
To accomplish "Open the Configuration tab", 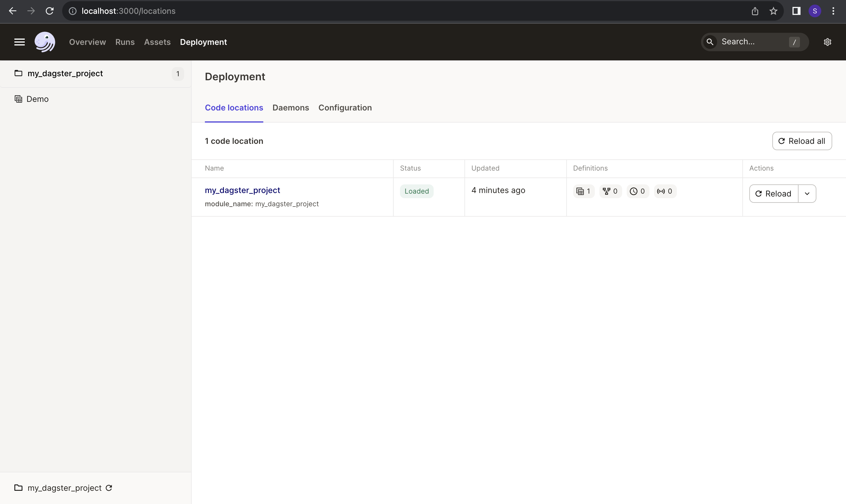I will coord(345,108).
